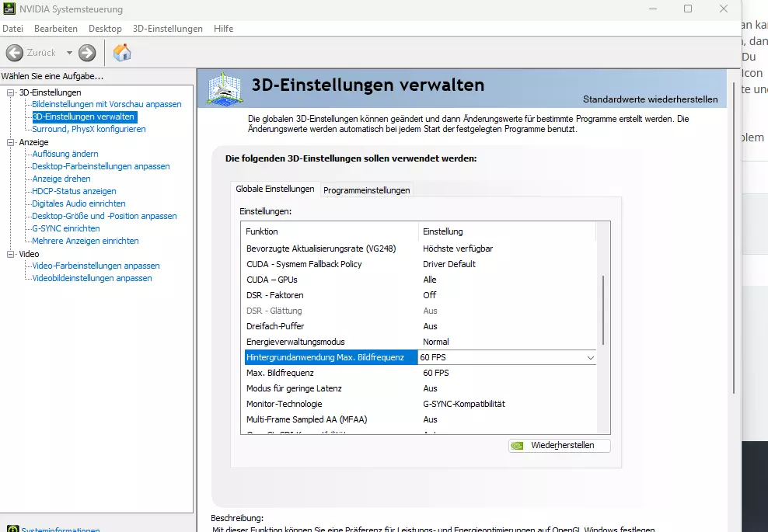Open Desktop-Farbeinstellungen anpassen
Viewport: 768px width, 532px height.
[101, 166]
